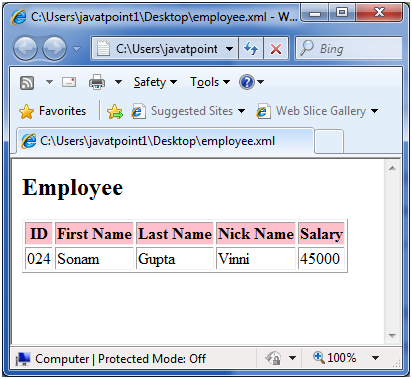Click the Internet Explorer title bar icon
Image resolution: width=412 pixels, height=379 pixels.
click(x=19, y=16)
